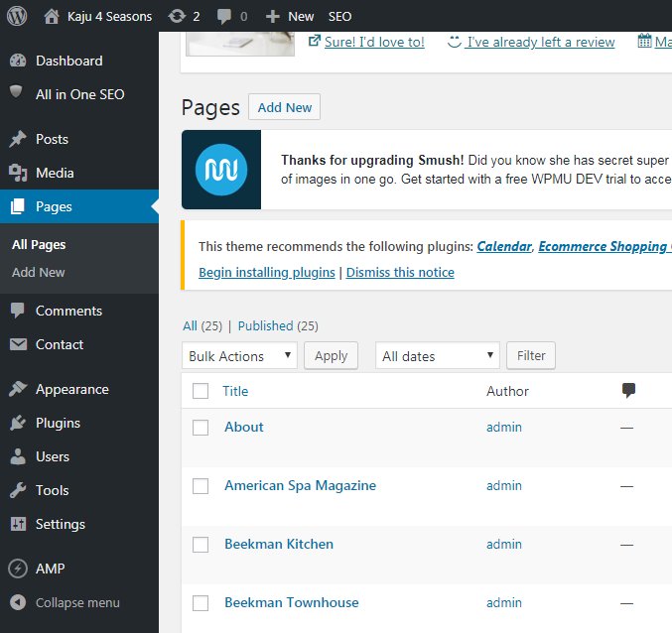Check the box for Beekman Townhouse
The width and height of the screenshot is (672, 633).
coord(201,603)
